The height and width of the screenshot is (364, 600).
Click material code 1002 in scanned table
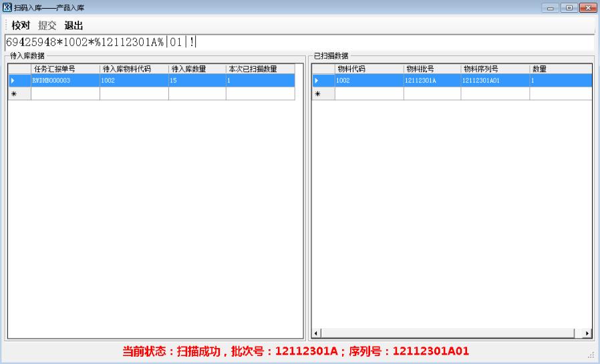pyautogui.click(x=369, y=80)
